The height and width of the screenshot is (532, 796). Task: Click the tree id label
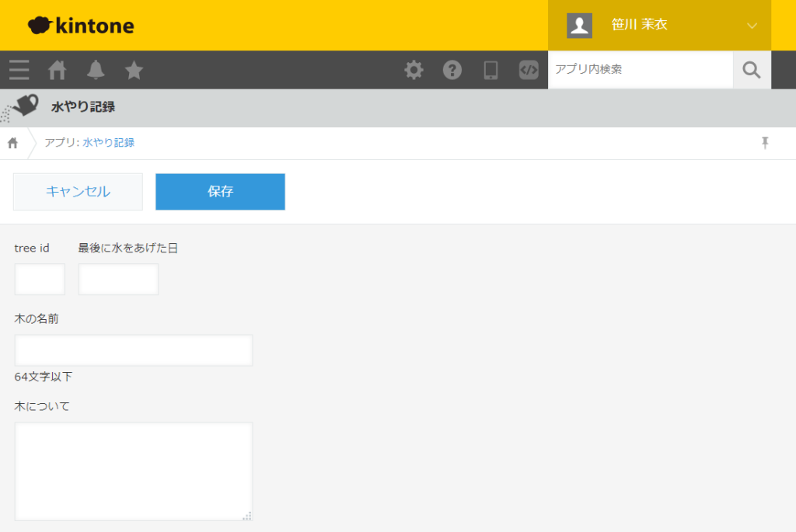tap(31, 248)
